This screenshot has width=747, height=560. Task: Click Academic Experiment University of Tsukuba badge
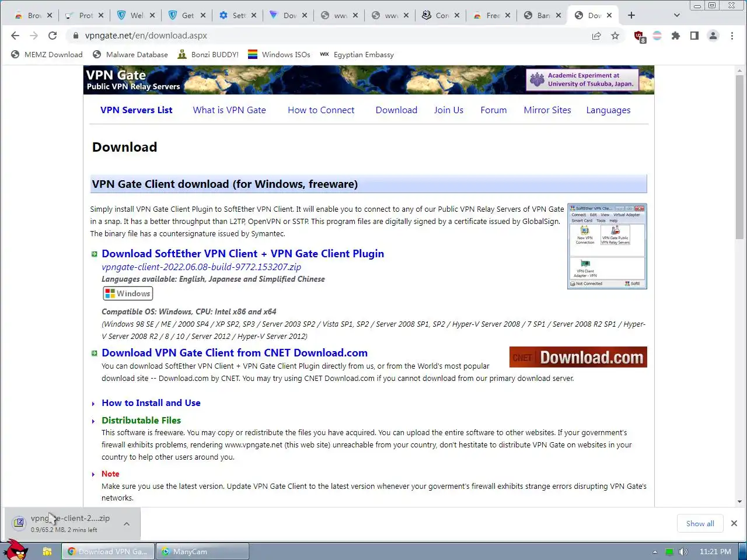point(582,80)
